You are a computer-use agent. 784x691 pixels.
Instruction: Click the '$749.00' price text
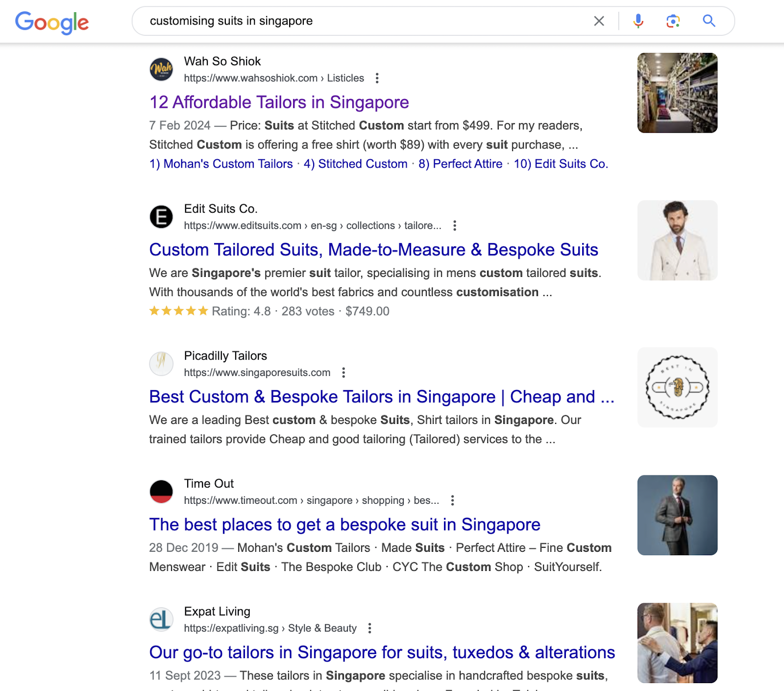[367, 311]
